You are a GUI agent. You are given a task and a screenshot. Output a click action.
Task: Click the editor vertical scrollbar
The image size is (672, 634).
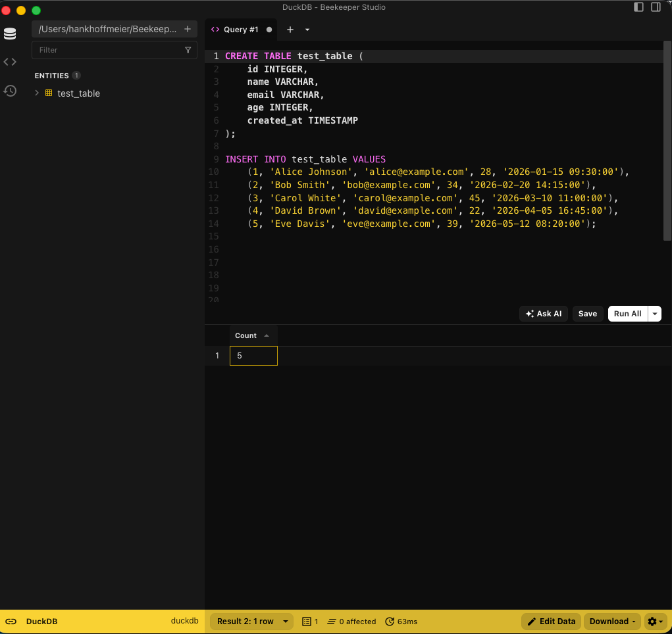click(667, 141)
